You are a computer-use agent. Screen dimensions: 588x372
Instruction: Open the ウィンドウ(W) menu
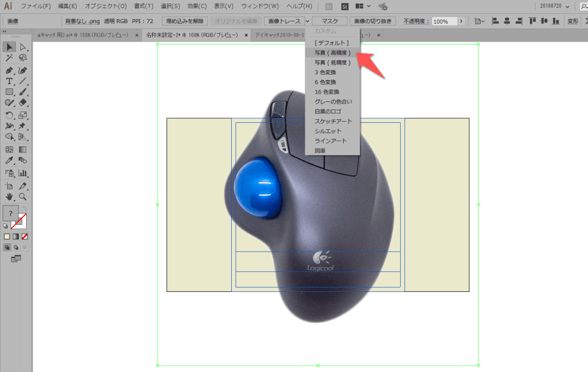(260, 7)
